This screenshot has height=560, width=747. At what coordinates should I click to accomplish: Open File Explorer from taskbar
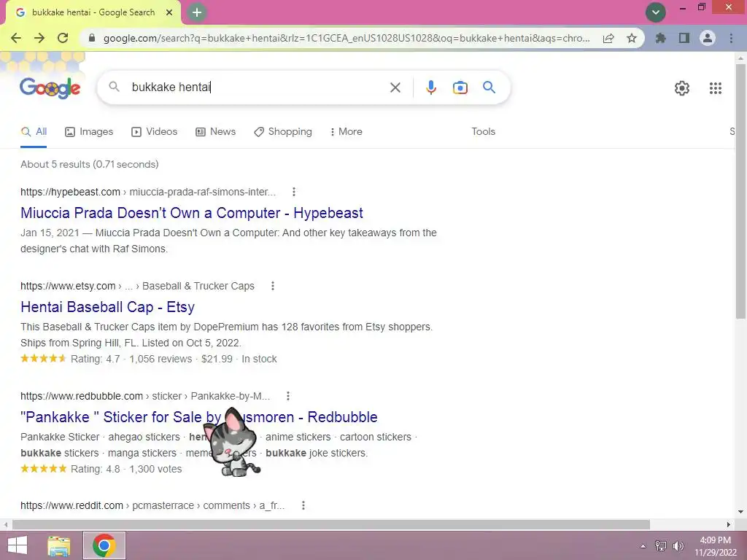(x=59, y=545)
